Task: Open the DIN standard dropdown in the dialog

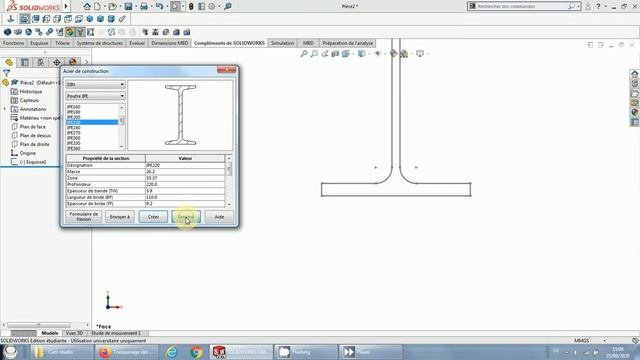Action: pos(95,84)
